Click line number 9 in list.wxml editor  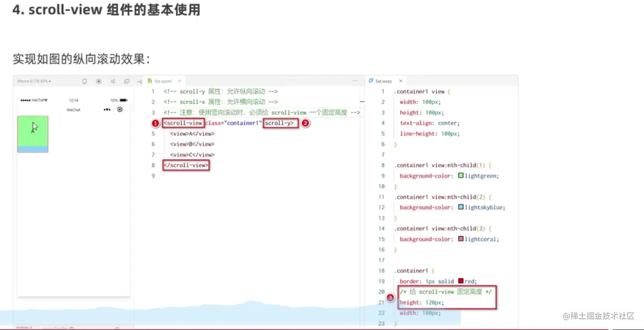[153, 176]
